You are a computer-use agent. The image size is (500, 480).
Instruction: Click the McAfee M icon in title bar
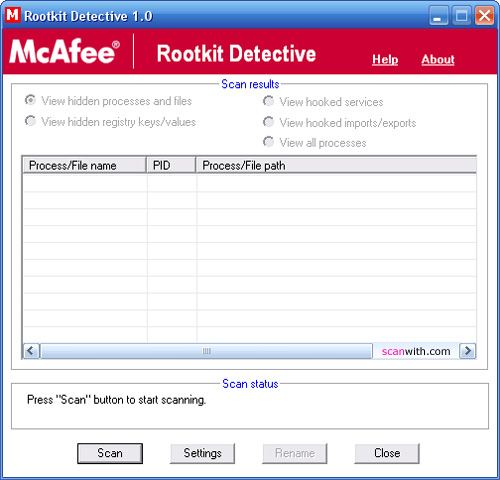(13, 15)
